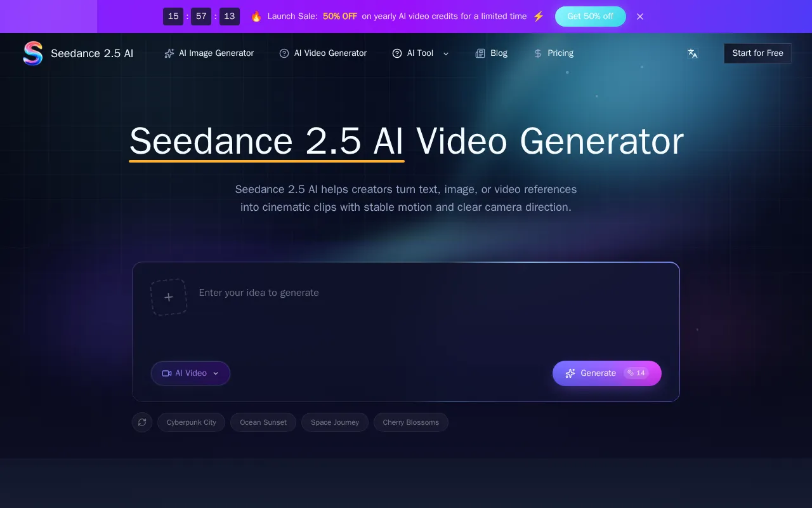
Task: Click the refresh prompt suggestions icon
Action: coord(142,422)
